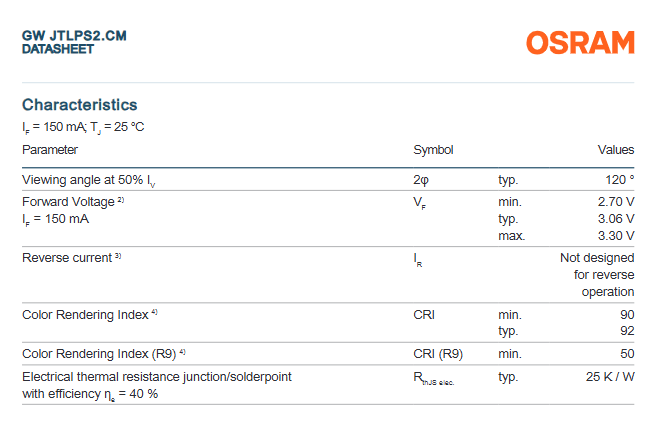Click the GW JTLPS2.CM product title
Screen dimensions: 652x433
[x=74, y=36]
